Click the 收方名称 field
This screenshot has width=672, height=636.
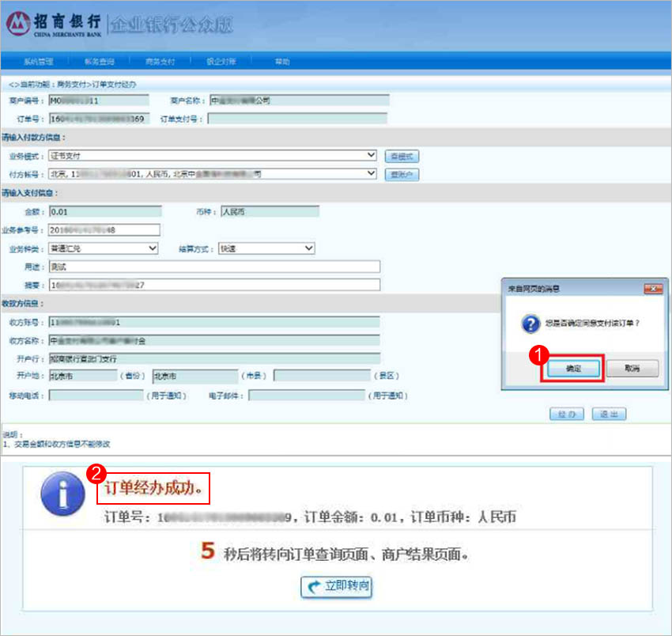214,340
